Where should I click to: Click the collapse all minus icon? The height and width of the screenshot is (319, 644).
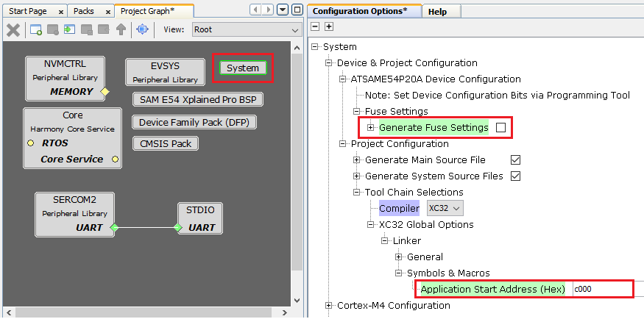[x=316, y=26]
